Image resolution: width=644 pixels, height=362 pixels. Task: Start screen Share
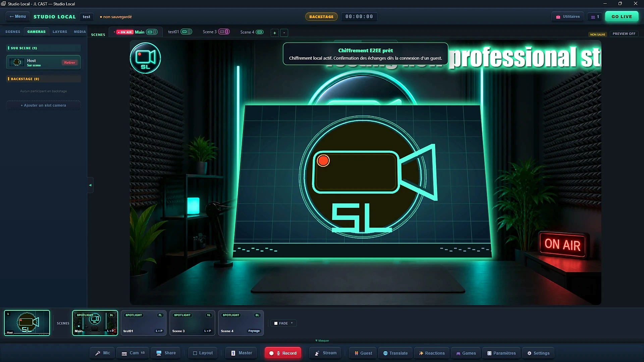166,353
